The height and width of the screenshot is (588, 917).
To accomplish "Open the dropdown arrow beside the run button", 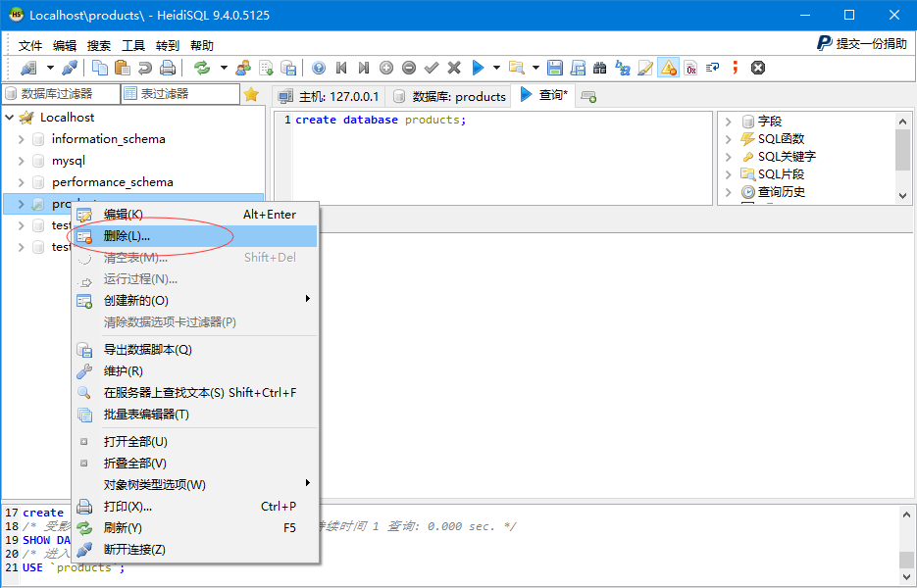I will pos(496,68).
